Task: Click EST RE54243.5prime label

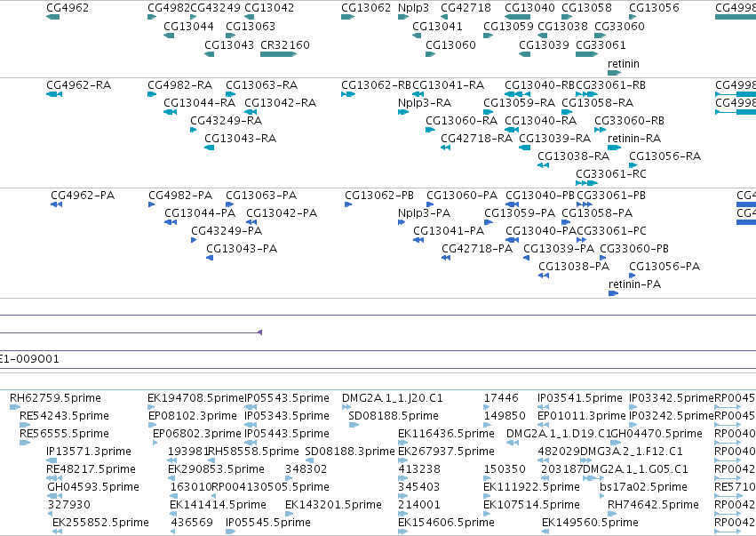Action: point(64,416)
